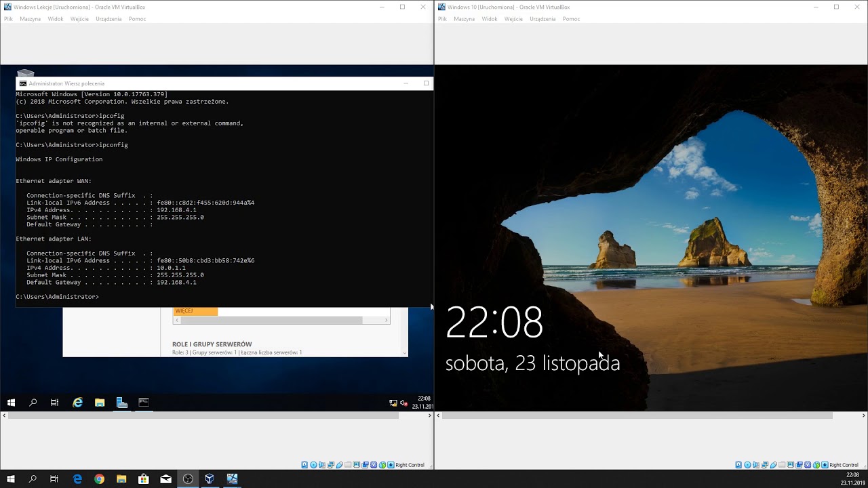Click hard disk indicator in Windows Lekcje status bar
Viewport: 868px width, 488px height.
coord(304,465)
